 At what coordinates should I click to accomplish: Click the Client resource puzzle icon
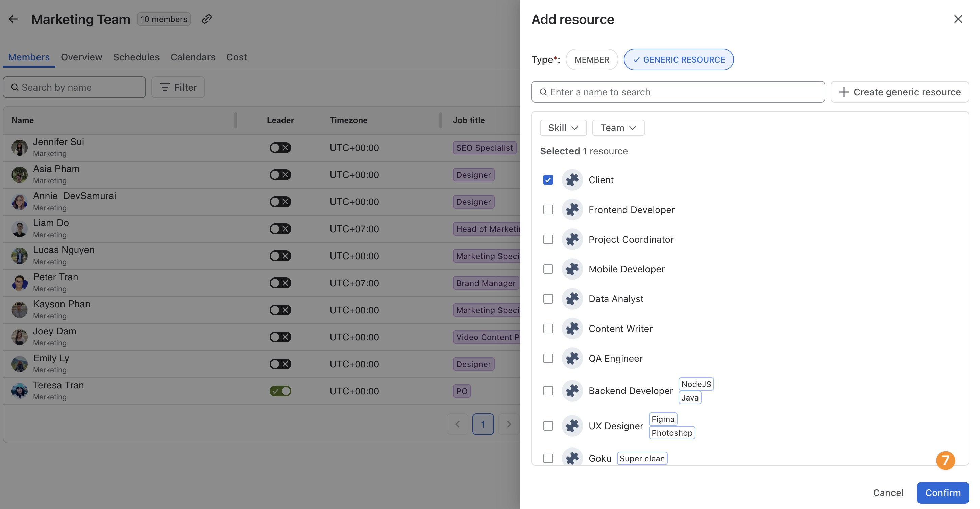click(572, 180)
